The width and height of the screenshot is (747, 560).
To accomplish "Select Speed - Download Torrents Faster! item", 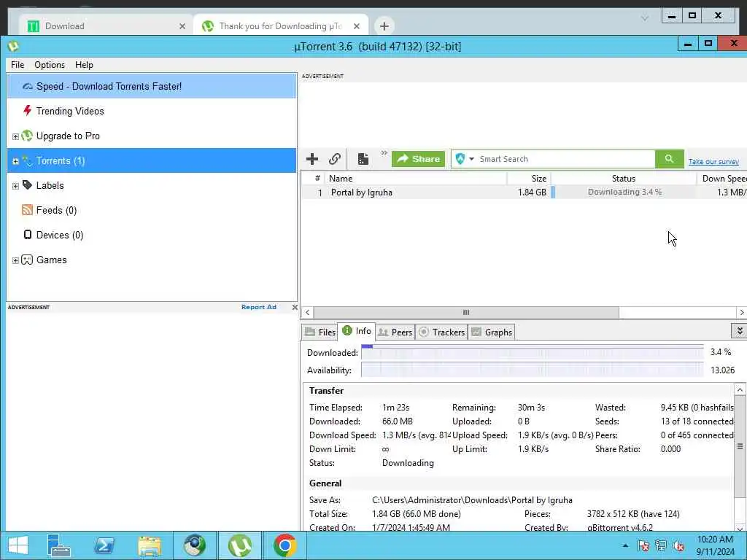I will point(152,86).
